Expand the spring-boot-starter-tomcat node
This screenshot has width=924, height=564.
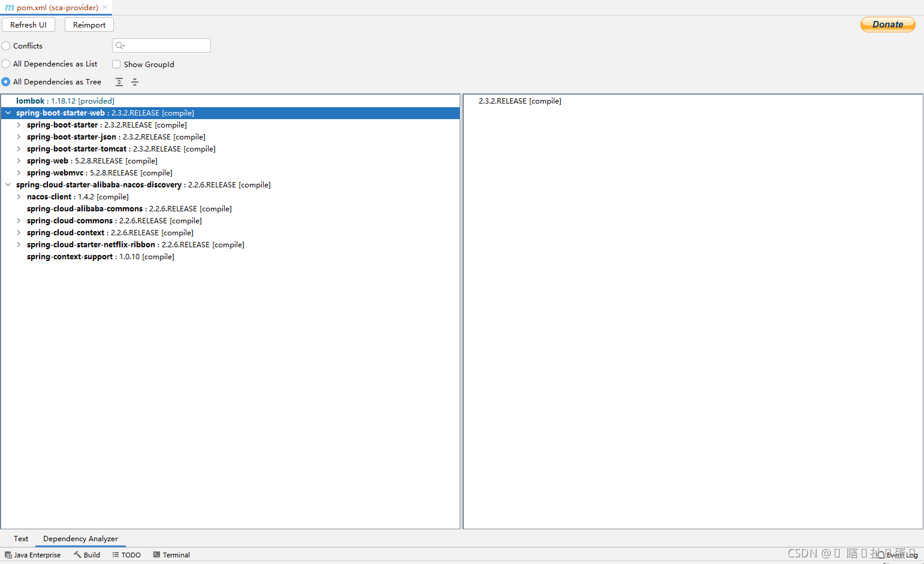click(x=19, y=149)
